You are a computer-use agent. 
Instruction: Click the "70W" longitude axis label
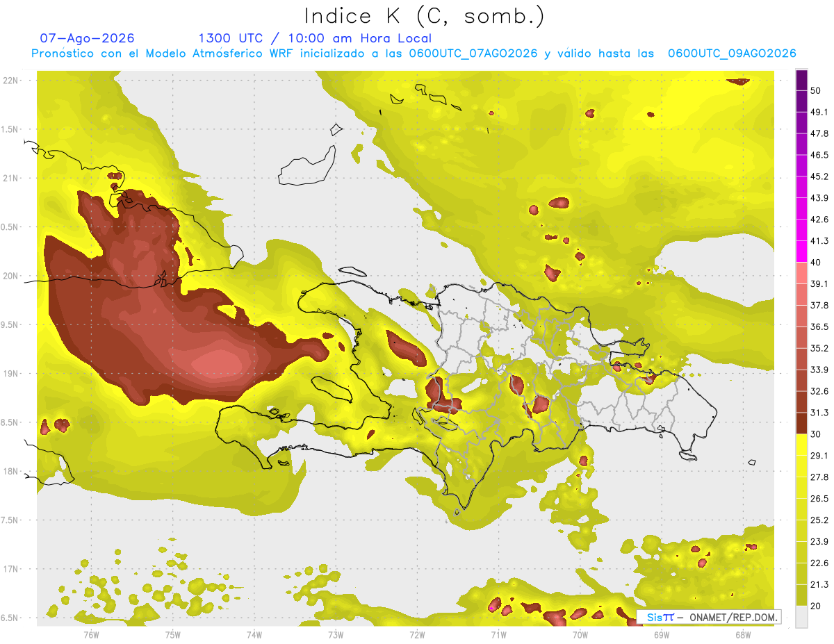tap(580, 634)
